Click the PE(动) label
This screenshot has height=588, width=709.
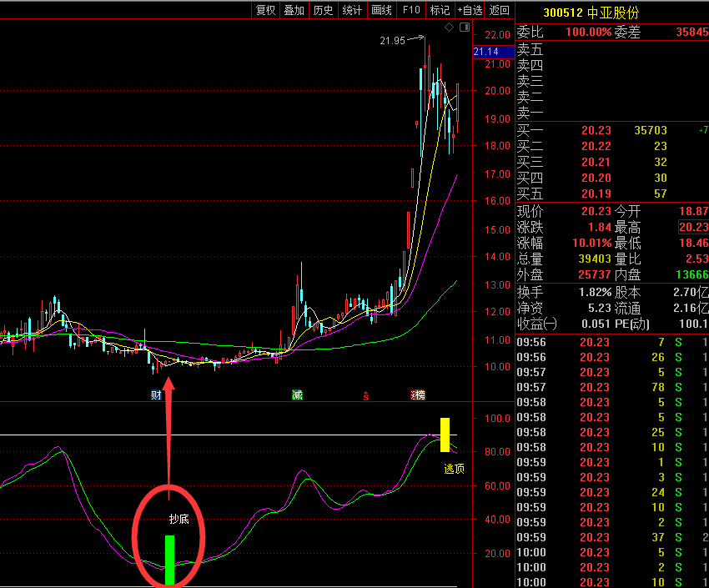632,324
